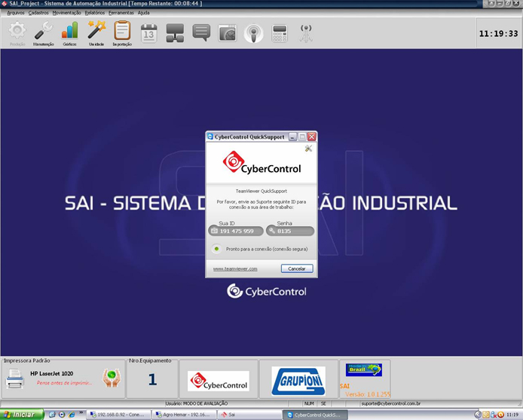Click the Windows Iniciar start button

pyautogui.click(x=21, y=414)
